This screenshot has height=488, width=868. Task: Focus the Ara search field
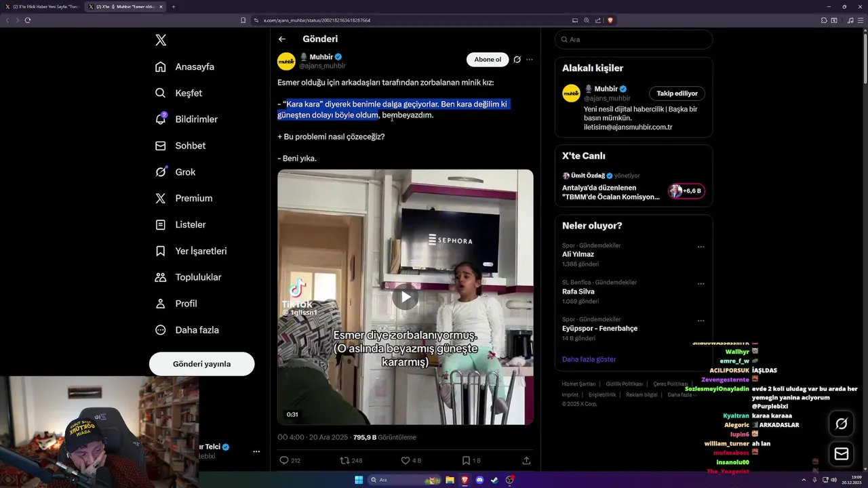(633, 39)
